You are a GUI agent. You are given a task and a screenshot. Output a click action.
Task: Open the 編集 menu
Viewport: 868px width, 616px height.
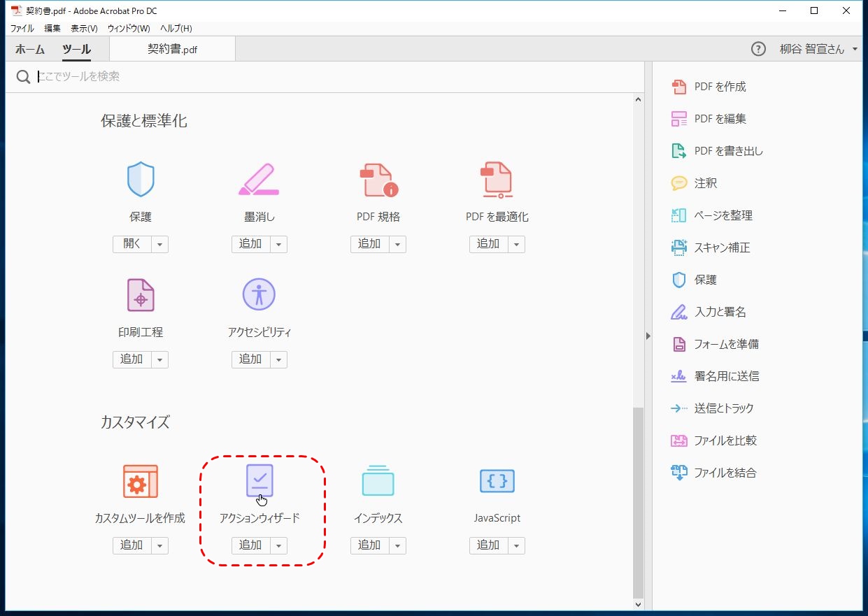click(52, 29)
